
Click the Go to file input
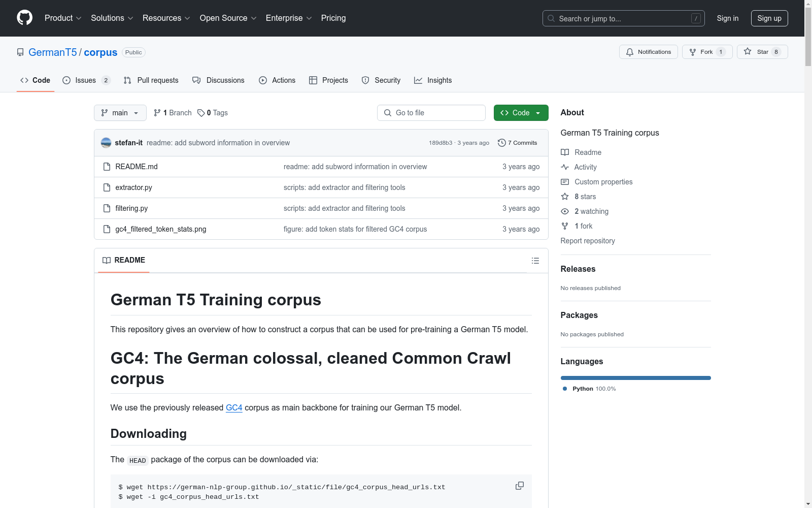431,113
